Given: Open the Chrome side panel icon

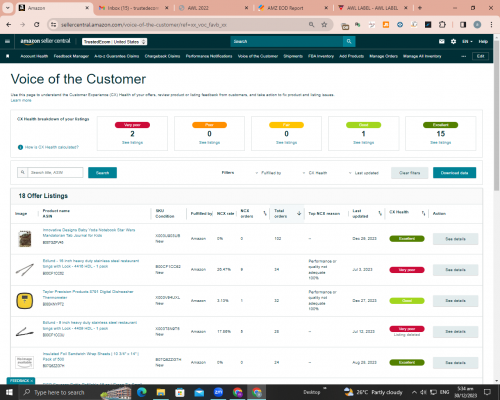Looking at the screenshot, I should pyautogui.click(x=463, y=25).
